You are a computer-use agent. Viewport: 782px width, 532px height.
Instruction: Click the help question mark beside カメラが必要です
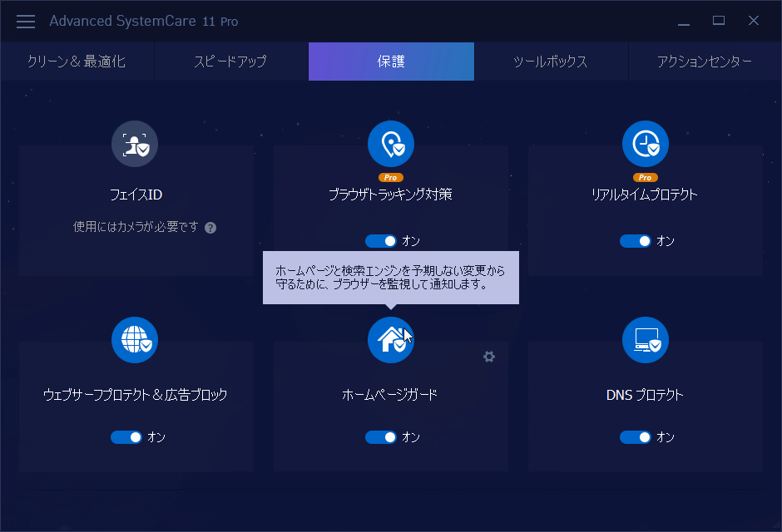pyautogui.click(x=210, y=228)
